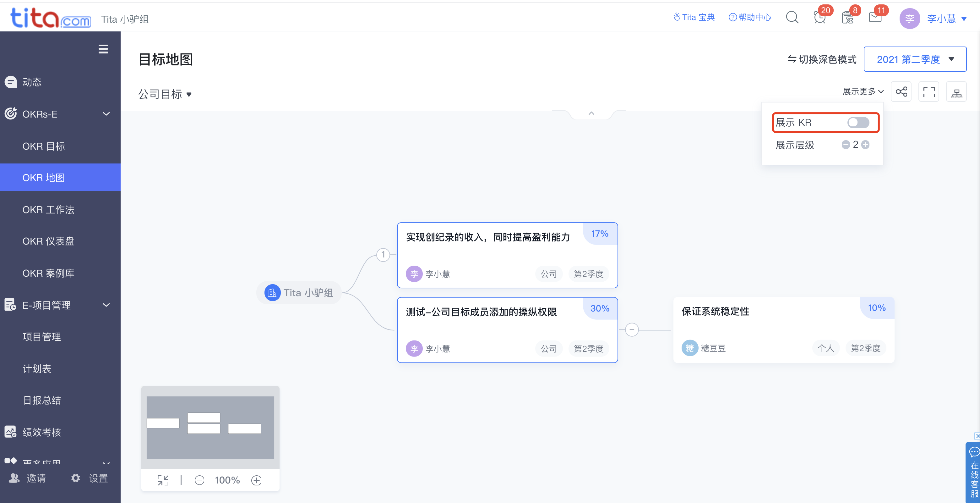980x503 pixels.
Task: Open OKR 仪表盘 in the sidebar
Action: pyautogui.click(x=60, y=241)
